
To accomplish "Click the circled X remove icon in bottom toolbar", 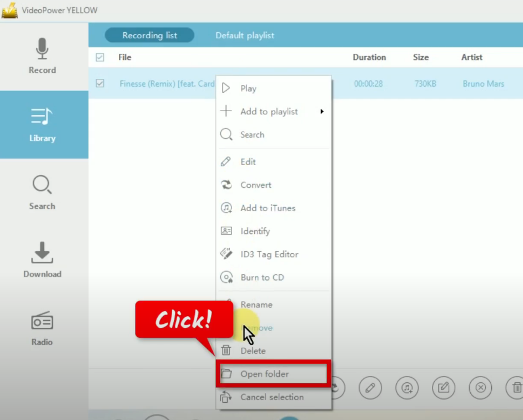I will 481,387.
